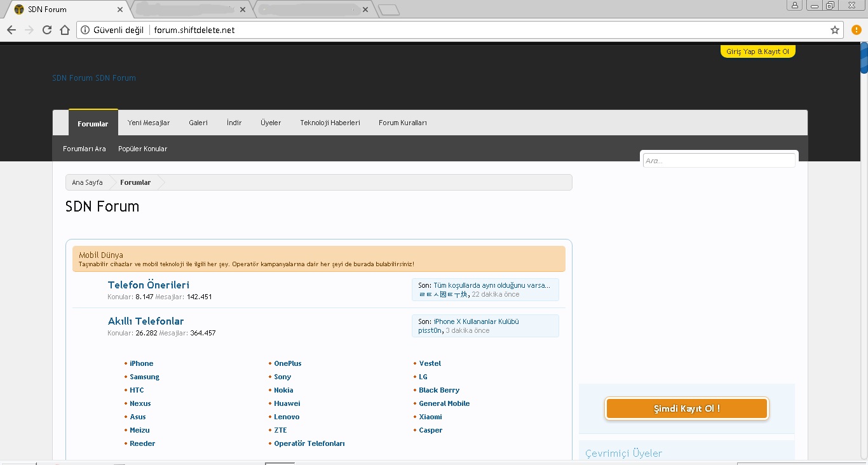Open the Asus subforum
This screenshot has height=465, width=868.
(138, 417)
